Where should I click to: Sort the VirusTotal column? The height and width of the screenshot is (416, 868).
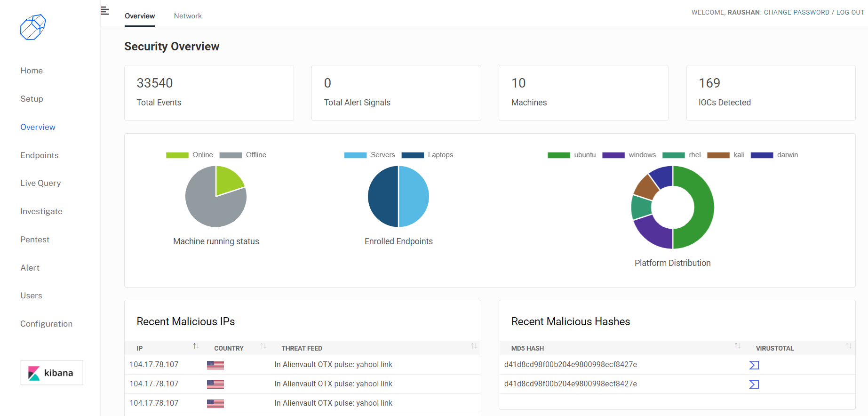tap(848, 346)
